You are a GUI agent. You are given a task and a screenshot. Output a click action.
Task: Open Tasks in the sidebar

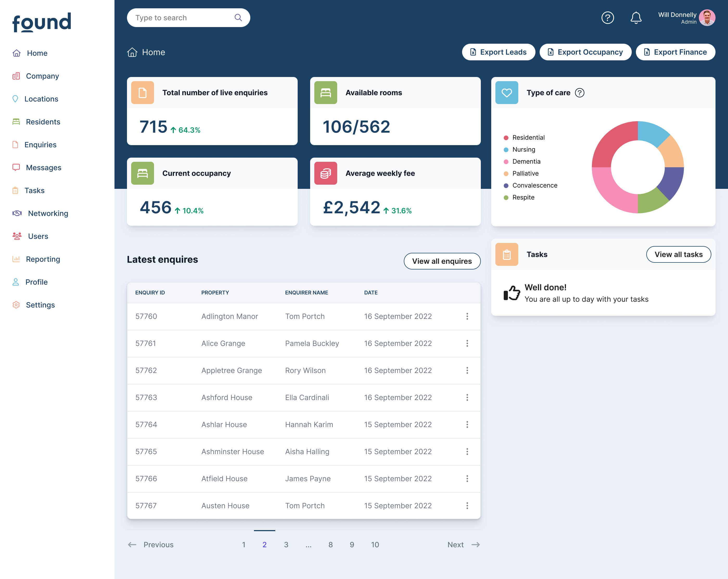click(x=28, y=190)
